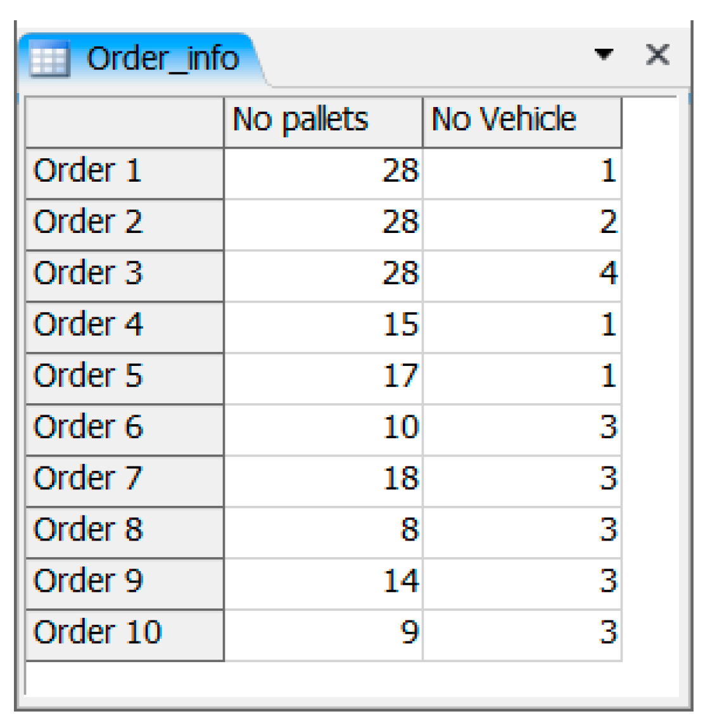This screenshot has height=728, width=710.
Task: Select the Order 7 row header
Action: click(125, 480)
